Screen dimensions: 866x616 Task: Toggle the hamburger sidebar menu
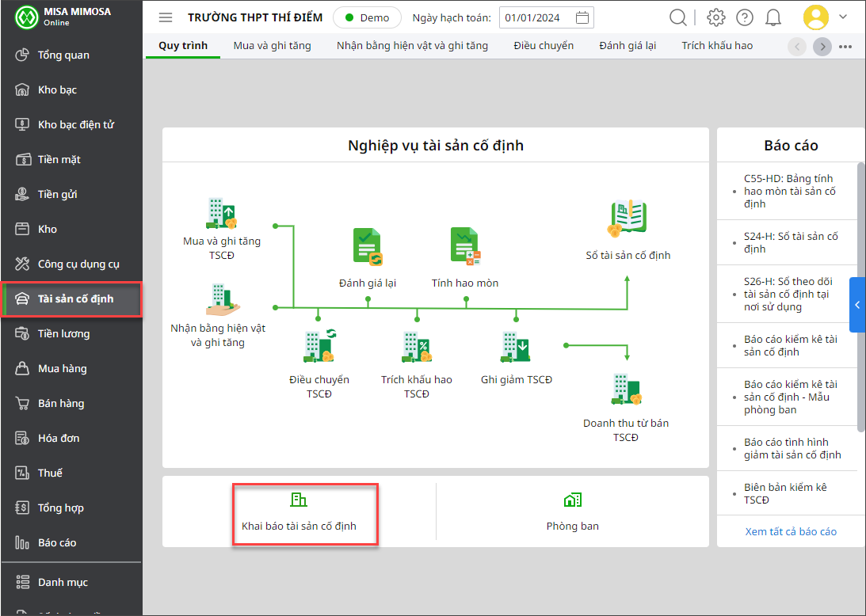point(166,17)
